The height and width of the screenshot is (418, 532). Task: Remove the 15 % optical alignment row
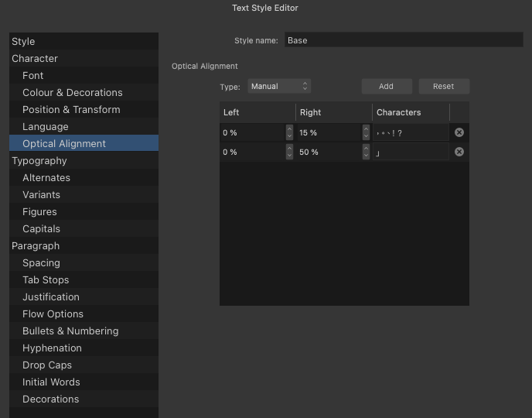(x=459, y=132)
